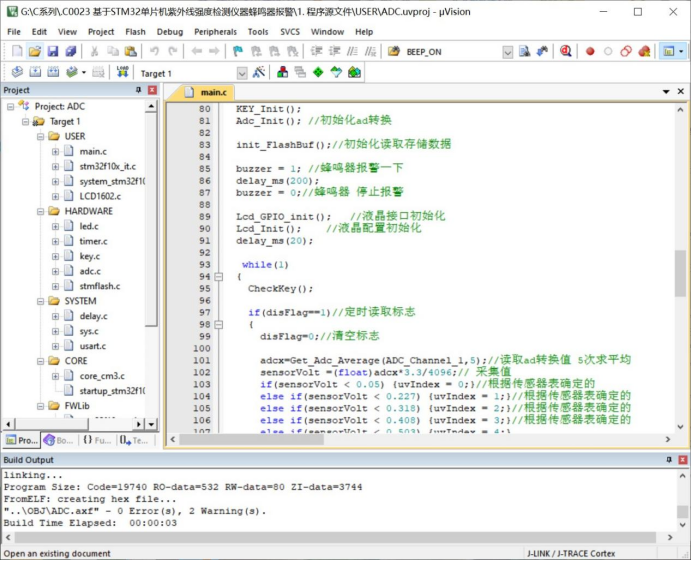Pin the Project panel
This screenshot has height=561, width=692.
[139, 90]
